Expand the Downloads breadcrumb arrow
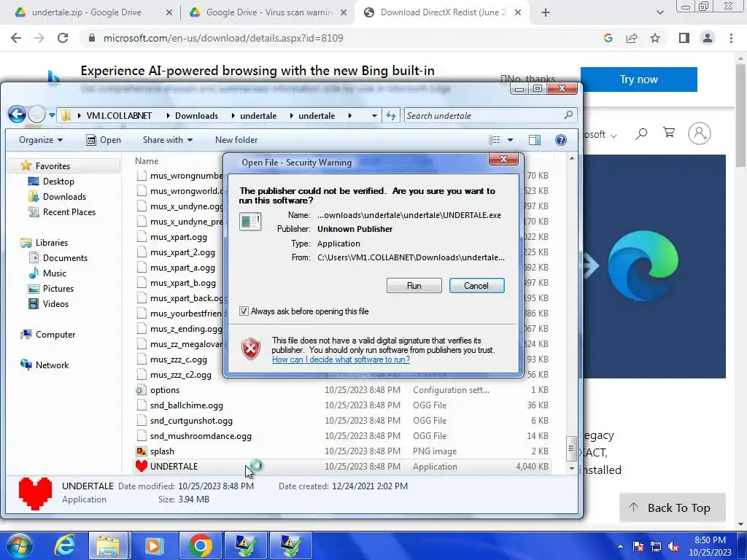 click(234, 116)
